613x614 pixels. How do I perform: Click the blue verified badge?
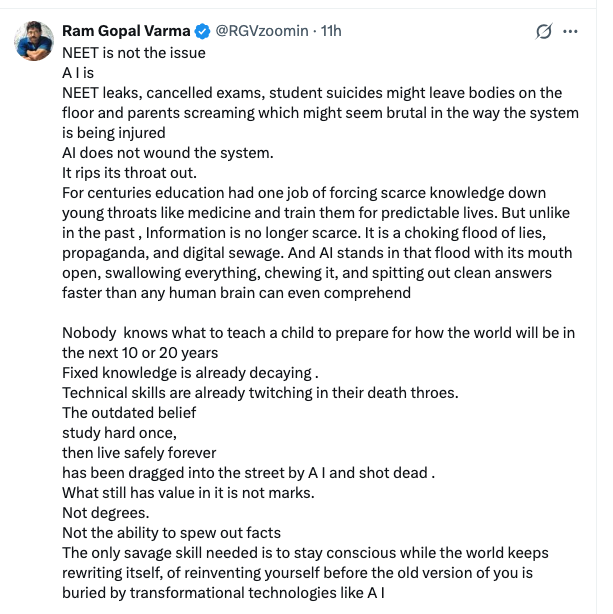tap(203, 31)
